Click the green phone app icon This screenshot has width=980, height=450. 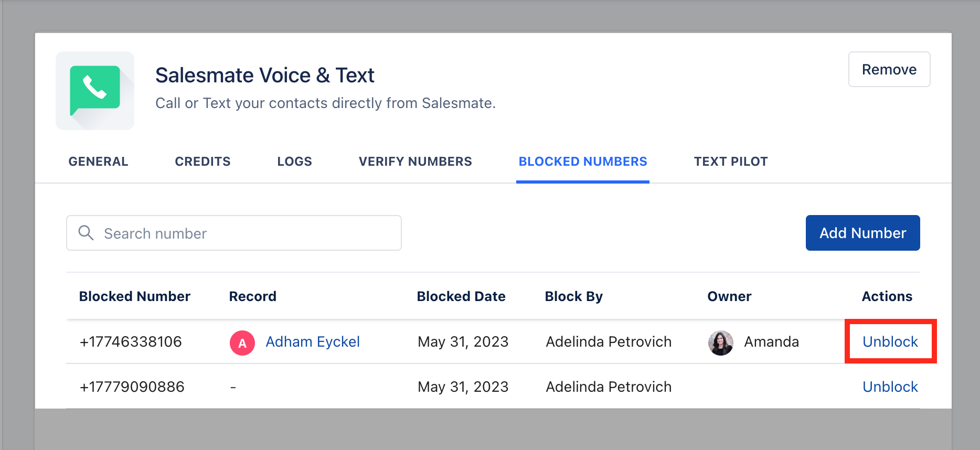[x=95, y=91]
